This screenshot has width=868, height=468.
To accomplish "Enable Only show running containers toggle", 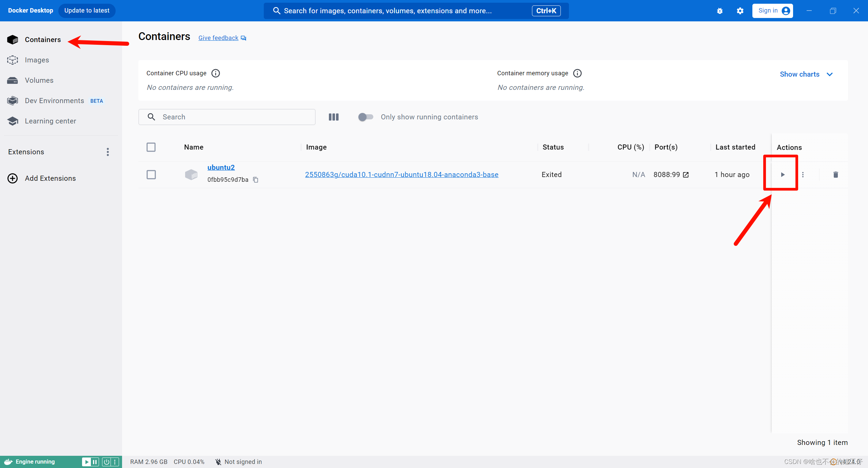I will click(366, 117).
